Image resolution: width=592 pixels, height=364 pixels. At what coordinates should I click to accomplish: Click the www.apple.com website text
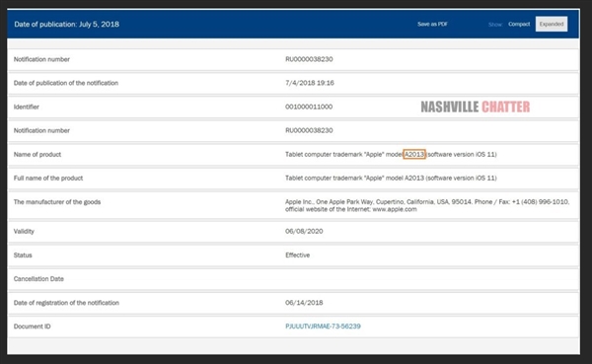pyautogui.click(x=395, y=209)
